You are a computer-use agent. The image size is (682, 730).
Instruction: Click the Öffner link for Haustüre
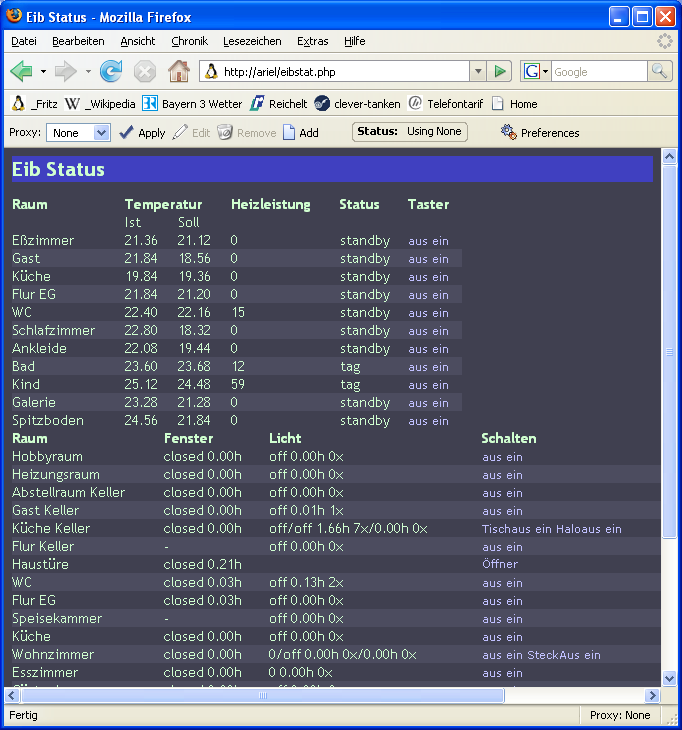tap(500, 564)
